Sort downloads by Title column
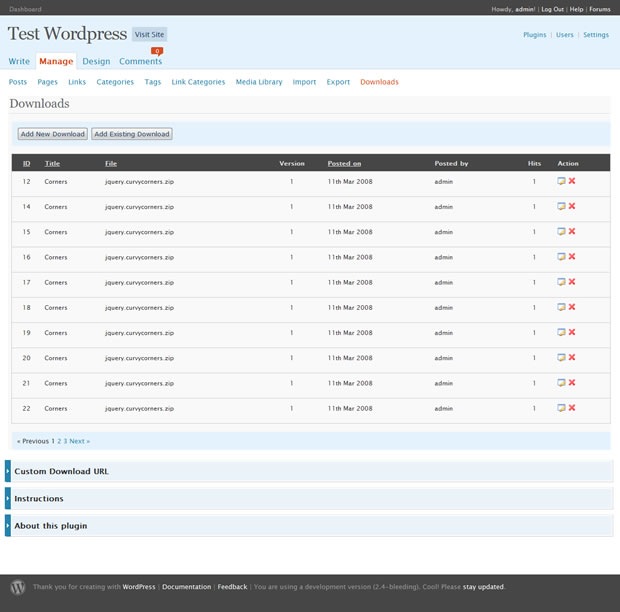 (52, 163)
